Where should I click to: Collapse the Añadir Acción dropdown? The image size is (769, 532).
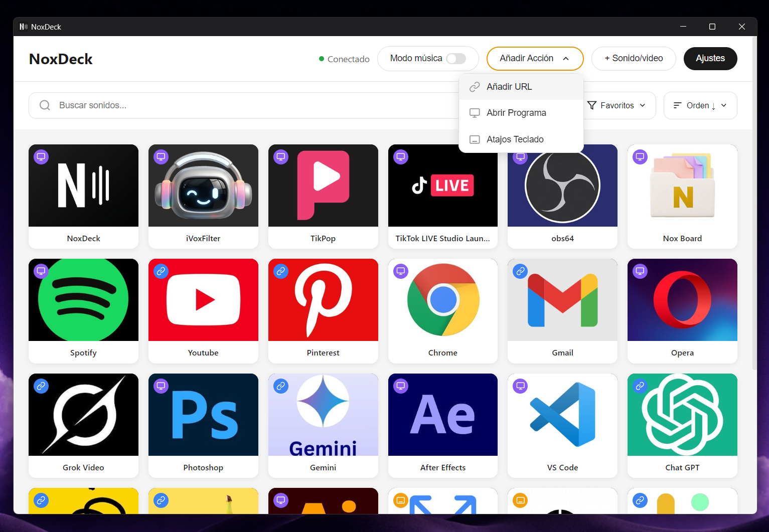535,59
